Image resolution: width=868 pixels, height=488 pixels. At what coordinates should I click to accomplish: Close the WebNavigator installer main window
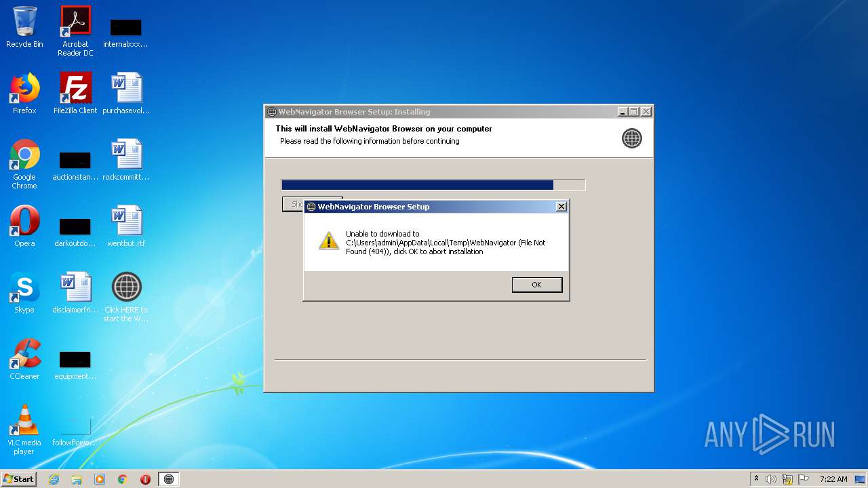click(646, 112)
